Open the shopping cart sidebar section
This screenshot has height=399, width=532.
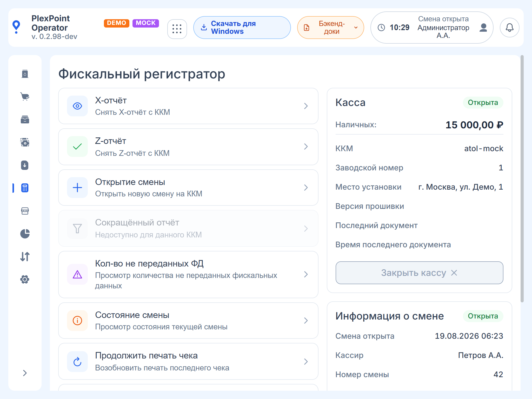pyautogui.click(x=25, y=97)
